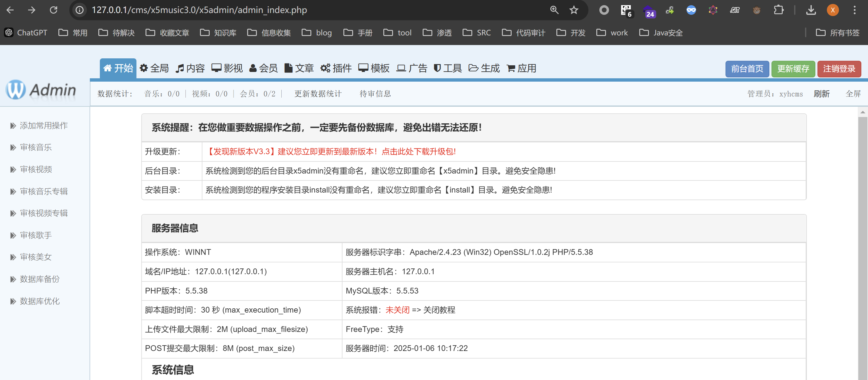Viewport: 868px width, 380px height.
Task: Open the 信息收集 bookmark folder
Action: 269,33
